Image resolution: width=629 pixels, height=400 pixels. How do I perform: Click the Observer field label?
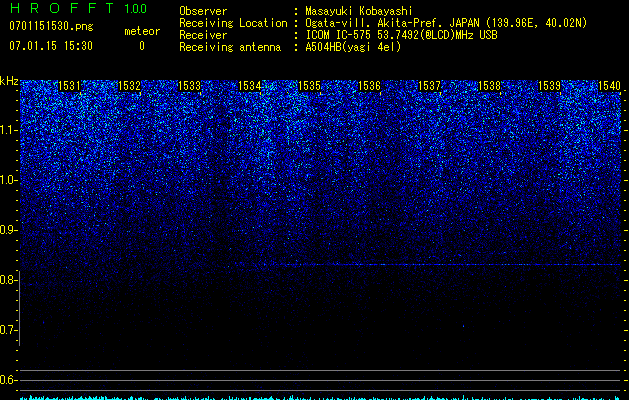203,11
